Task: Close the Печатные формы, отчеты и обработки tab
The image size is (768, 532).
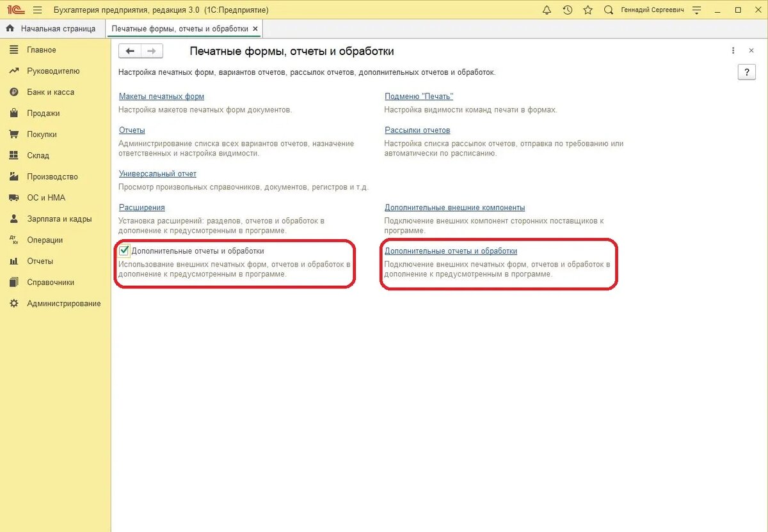Action: tap(255, 29)
